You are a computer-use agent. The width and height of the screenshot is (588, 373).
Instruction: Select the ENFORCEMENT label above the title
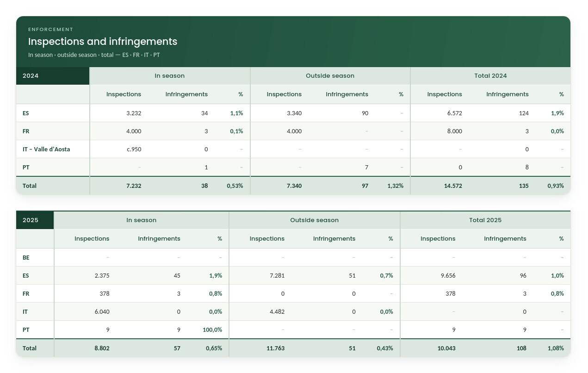click(x=51, y=30)
